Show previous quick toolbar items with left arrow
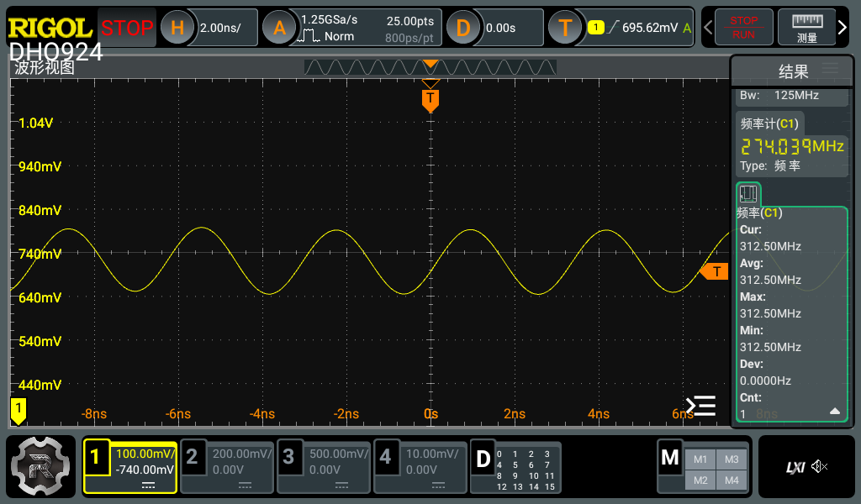The image size is (861, 504). [708, 28]
